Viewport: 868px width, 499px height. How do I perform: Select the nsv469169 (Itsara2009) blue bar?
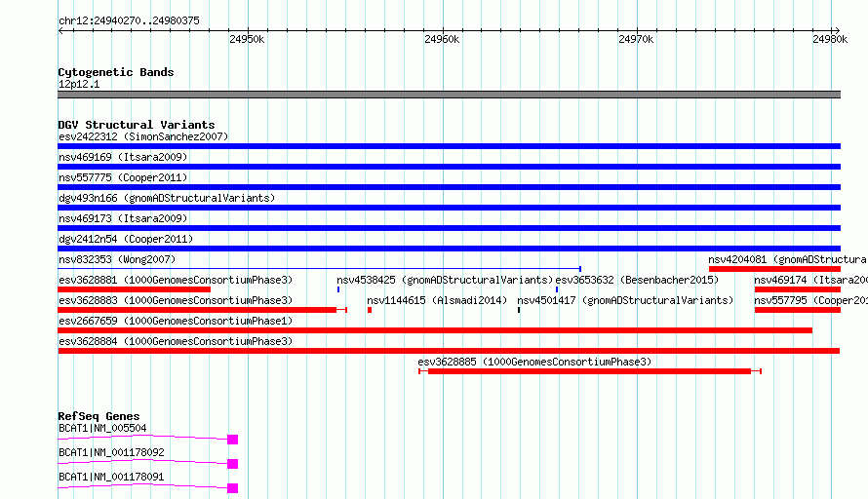coord(449,167)
